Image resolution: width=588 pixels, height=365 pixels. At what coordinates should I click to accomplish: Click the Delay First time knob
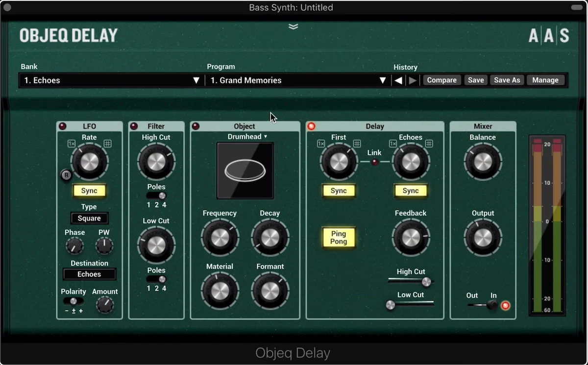pos(339,162)
